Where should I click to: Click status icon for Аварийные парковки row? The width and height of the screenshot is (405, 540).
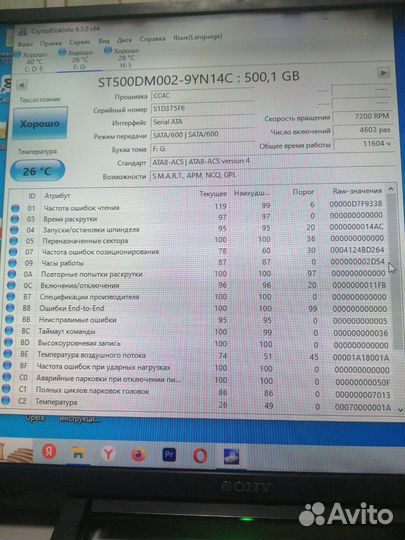(x=7, y=377)
